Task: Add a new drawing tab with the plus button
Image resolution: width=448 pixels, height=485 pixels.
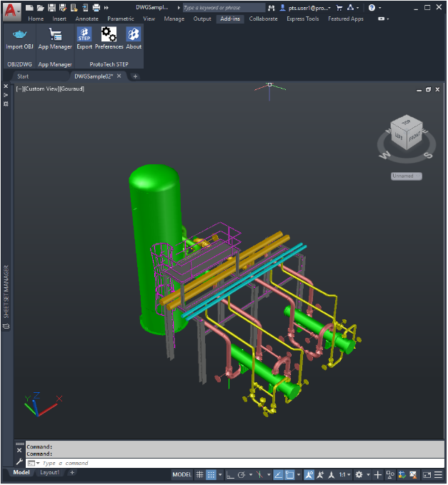Action: [x=135, y=76]
